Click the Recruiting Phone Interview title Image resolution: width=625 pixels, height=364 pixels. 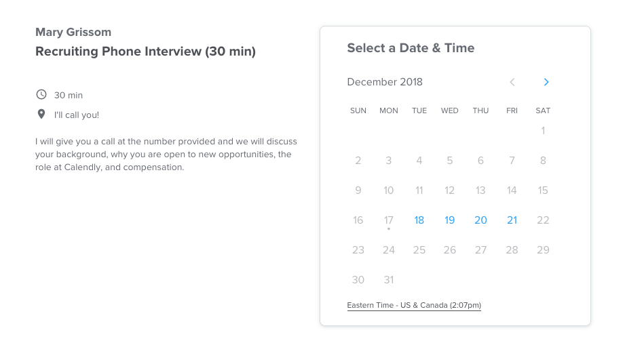coord(146,52)
